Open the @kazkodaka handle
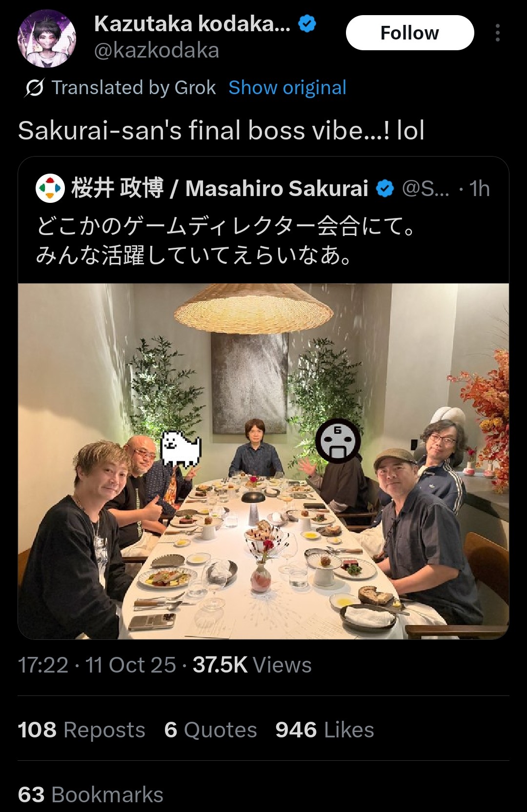Image resolution: width=527 pixels, height=812 pixels. (157, 50)
